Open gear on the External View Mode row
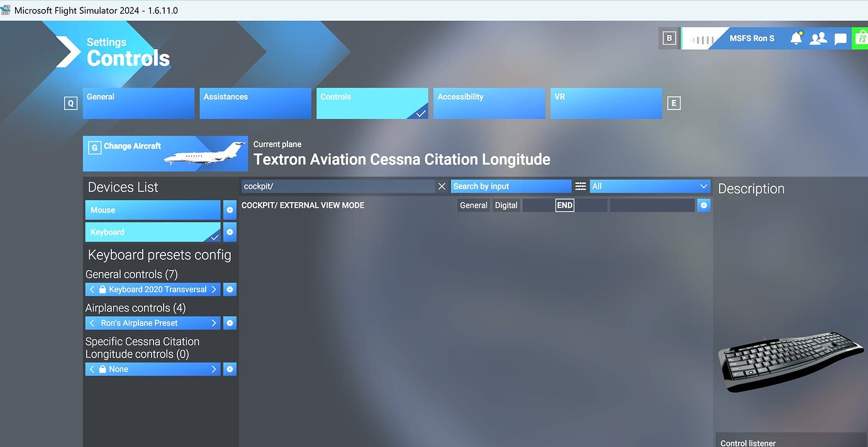The image size is (868, 447). (704, 205)
